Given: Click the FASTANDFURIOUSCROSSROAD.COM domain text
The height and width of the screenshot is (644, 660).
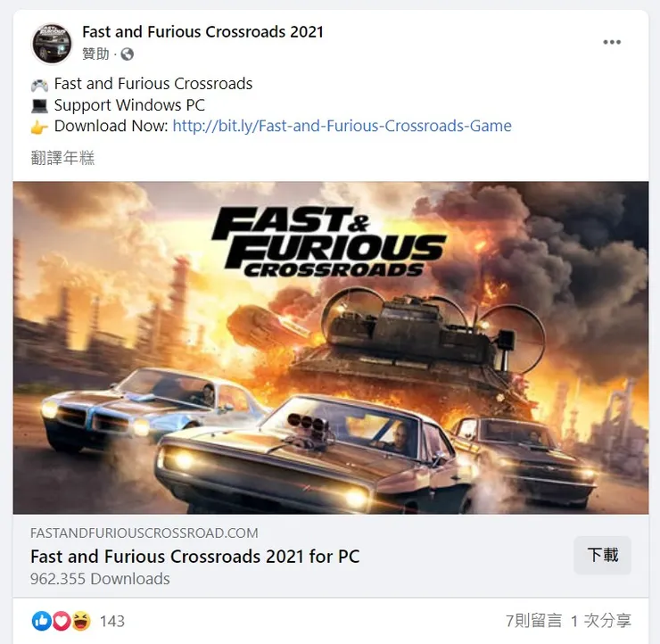Looking at the screenshot, I should (144, 533).
